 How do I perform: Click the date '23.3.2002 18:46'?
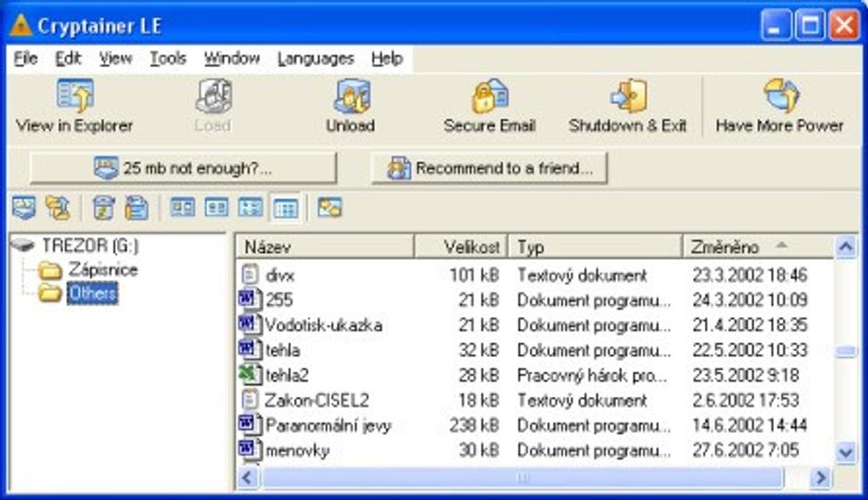(x=750, y=275)
